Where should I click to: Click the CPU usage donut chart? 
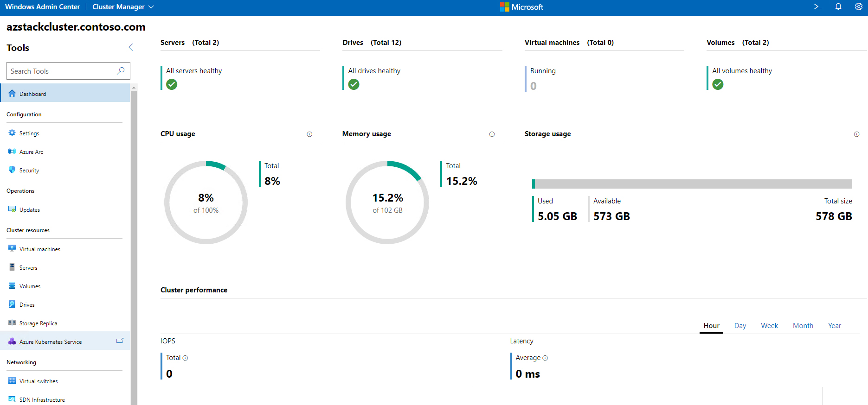click(206, 202)
